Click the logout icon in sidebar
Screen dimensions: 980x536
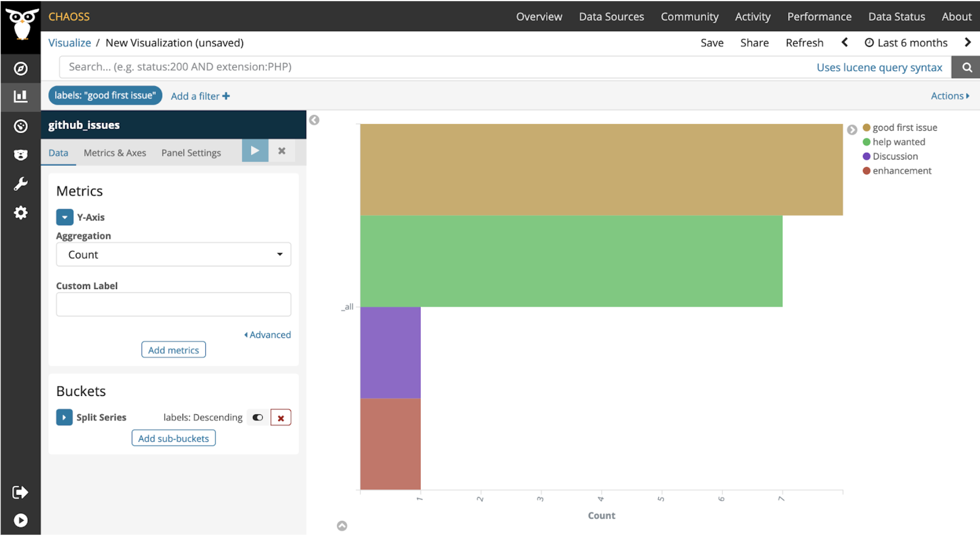click(20, 492)
